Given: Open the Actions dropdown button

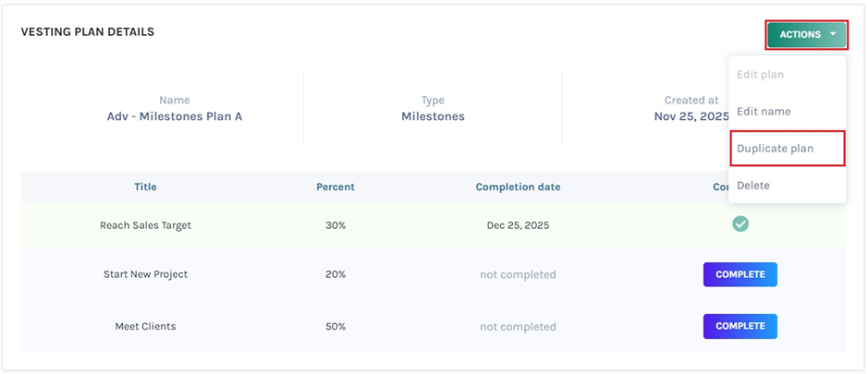Looking at the screenshot, I should (x=801, y=35).
